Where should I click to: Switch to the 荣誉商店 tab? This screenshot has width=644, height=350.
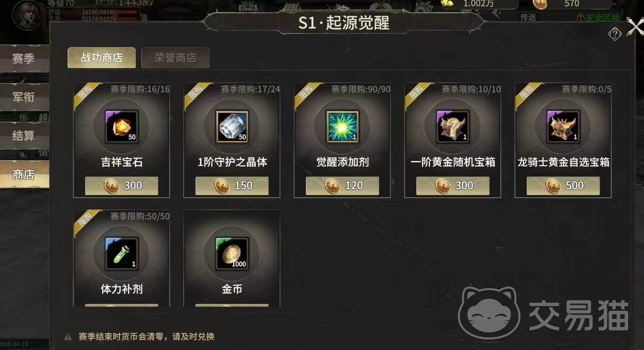(x=176, y=58)
